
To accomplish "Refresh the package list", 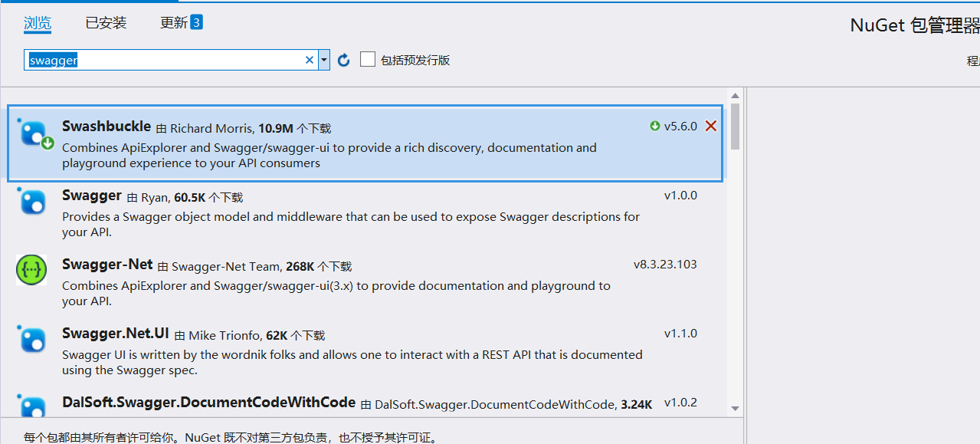I will click(344, 60).
